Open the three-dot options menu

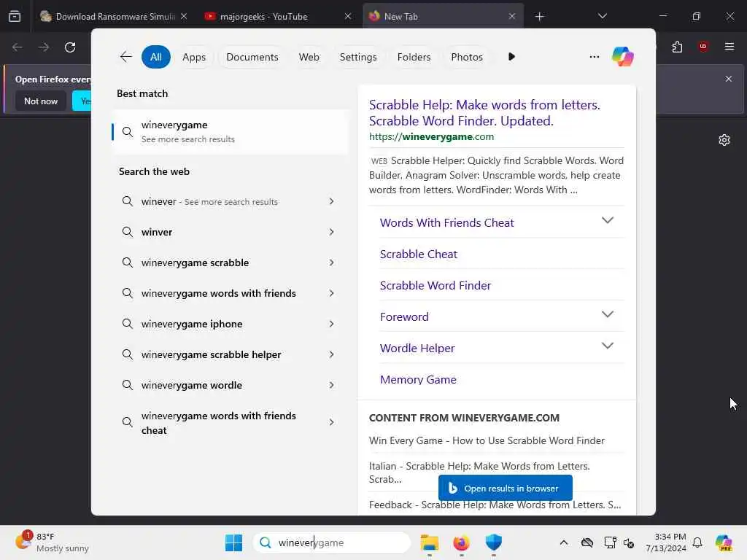(594, 57)
